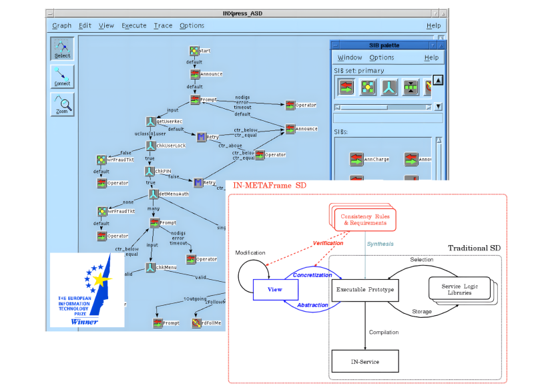Select the Retry node on chkPIN false branch
Viewport: 554px width, 392px height.
pos(198,182)
